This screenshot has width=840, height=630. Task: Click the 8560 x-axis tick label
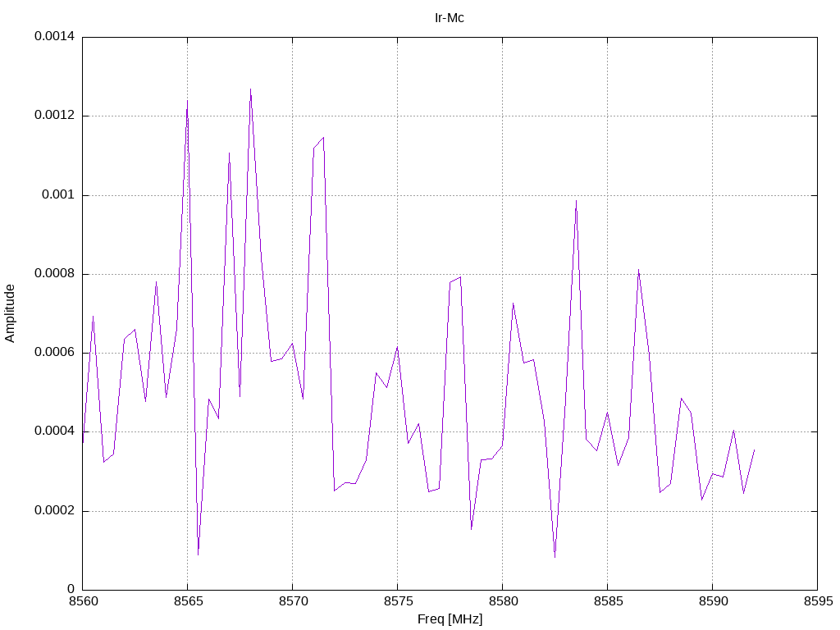(x=83, y=601)
